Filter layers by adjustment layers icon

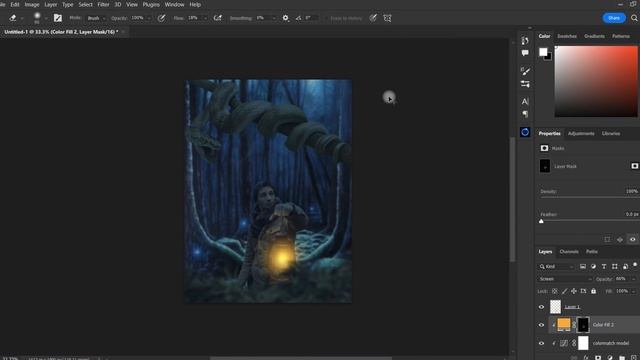coord(593,267)
